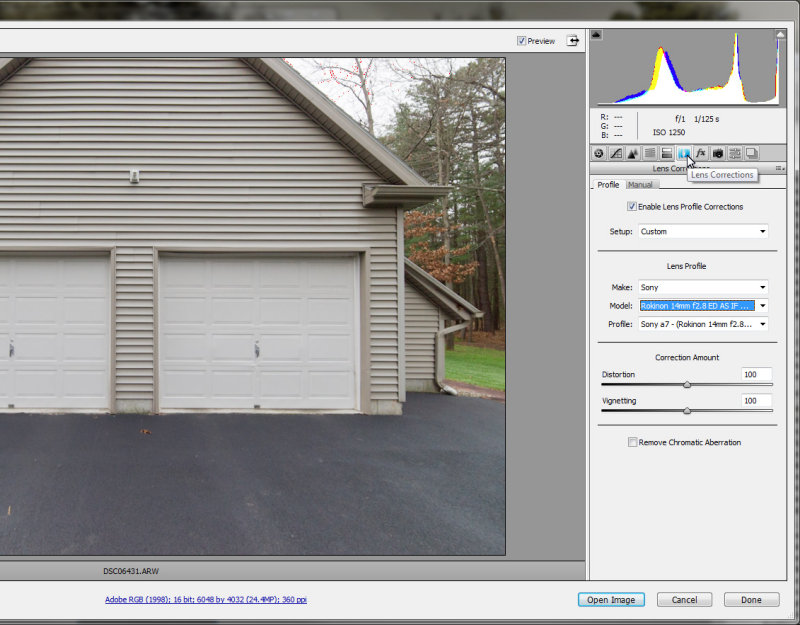Open the Snapshots panel icon
Viewport: 800px width, 625px height.
tap(752, 153)
